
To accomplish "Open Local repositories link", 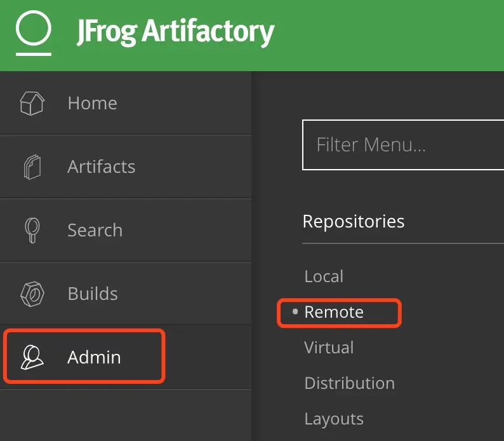I will [x=324, y=276].
